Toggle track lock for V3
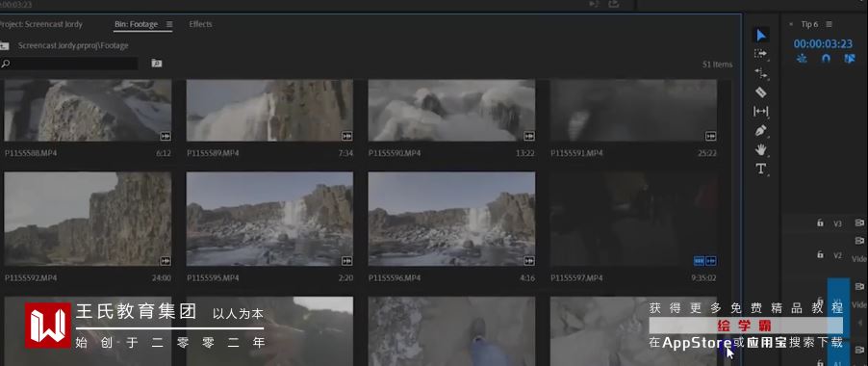 [821, 223]
